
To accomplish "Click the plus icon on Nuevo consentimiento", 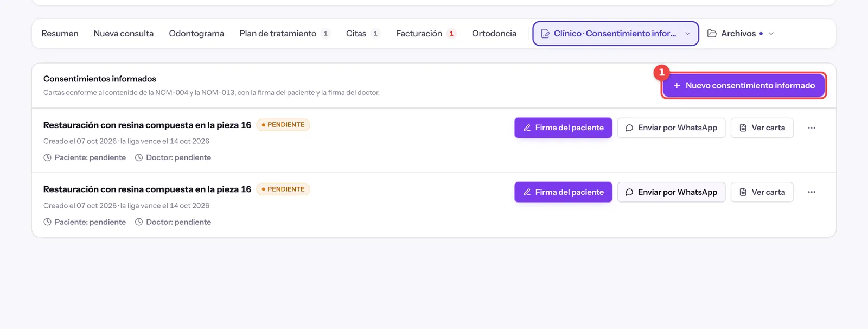I will (676, 85).
